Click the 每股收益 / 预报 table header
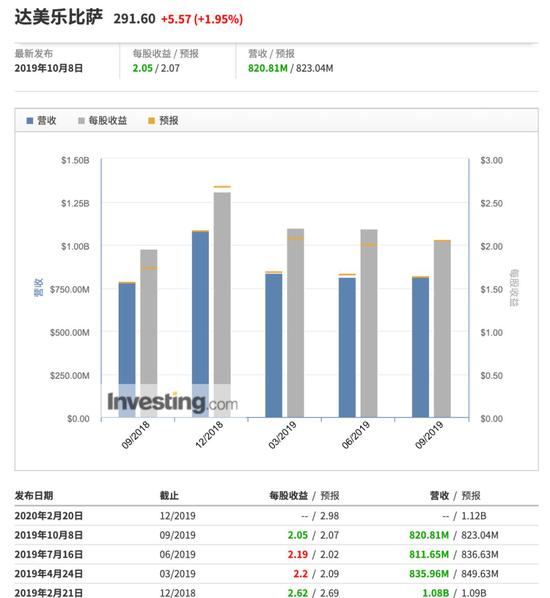This screenshot has height=598, width=550. pos(304,495)
